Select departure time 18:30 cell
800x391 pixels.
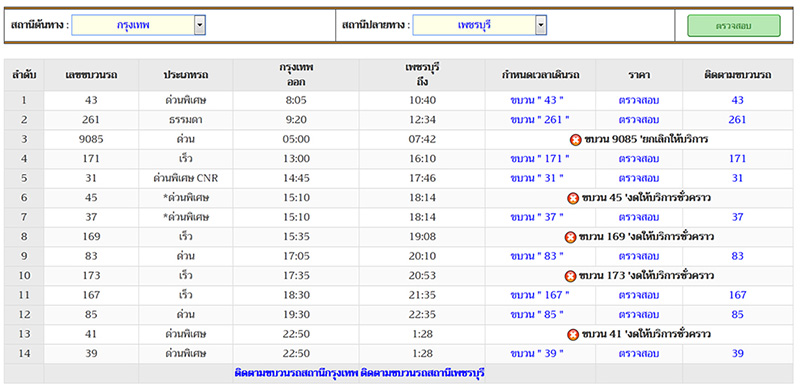pos(296,295)
